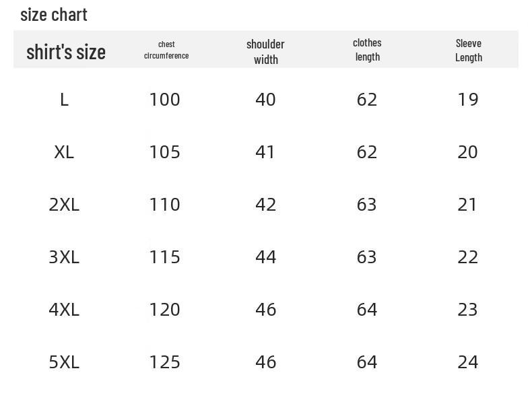
Task: Click sleeve length value 19
Action: coord(467,100)
